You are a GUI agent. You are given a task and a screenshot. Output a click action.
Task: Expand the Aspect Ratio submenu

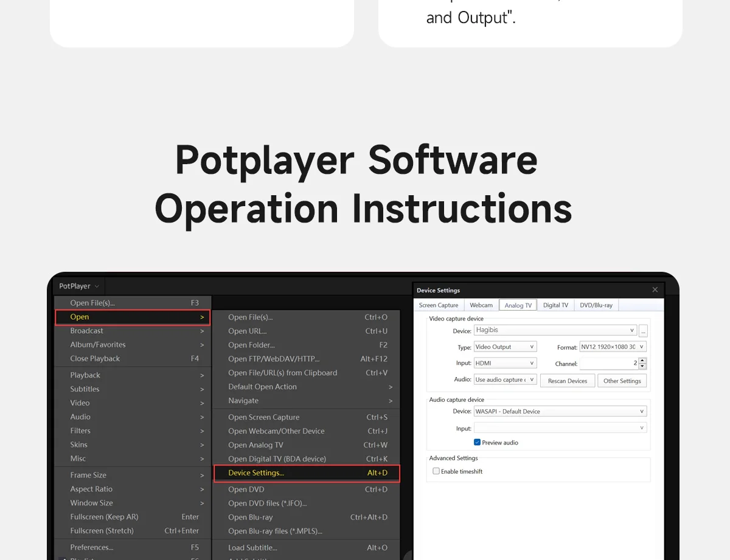coord(133,489)
